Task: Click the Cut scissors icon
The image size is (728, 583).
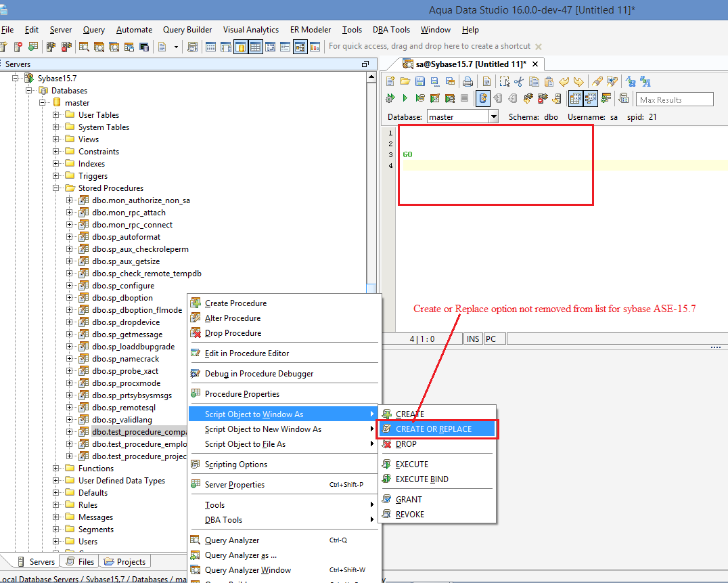Action: click(519, 82)
